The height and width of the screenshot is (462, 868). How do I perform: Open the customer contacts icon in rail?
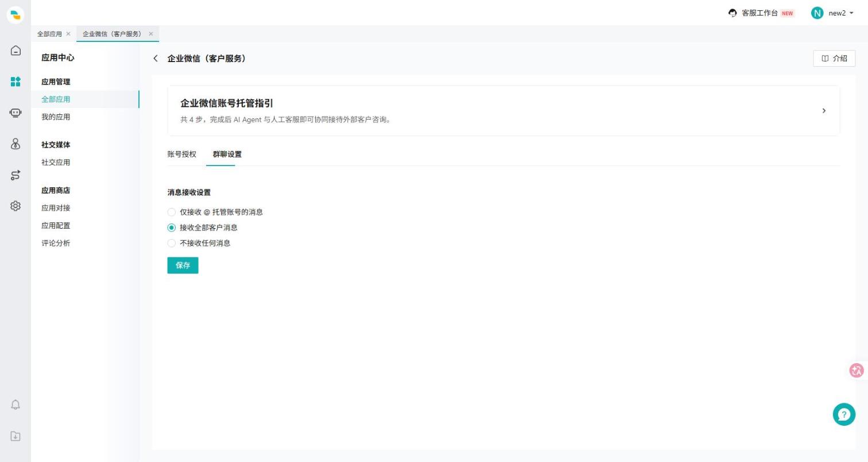coord(15,144)
